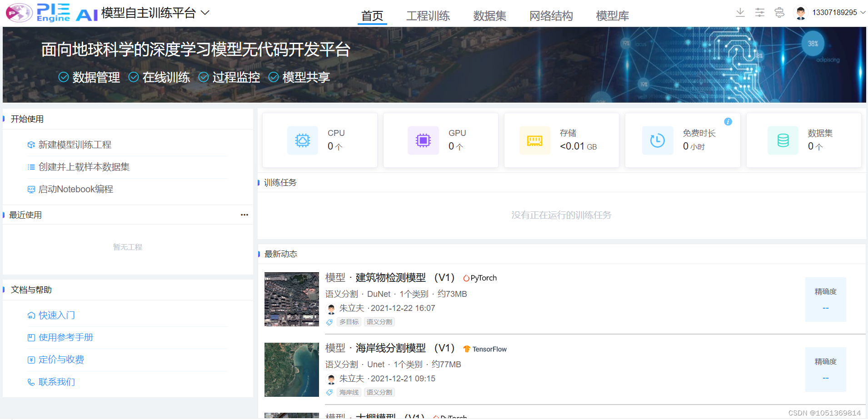The image size is (868, 420).
Task: Click the clock icon for 免费时长
Action: 658,140
